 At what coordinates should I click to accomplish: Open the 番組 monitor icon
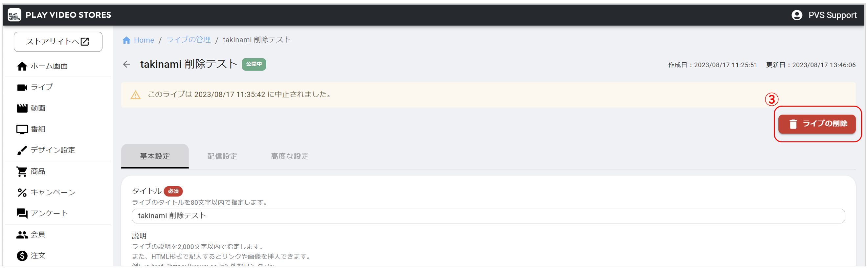22,129
